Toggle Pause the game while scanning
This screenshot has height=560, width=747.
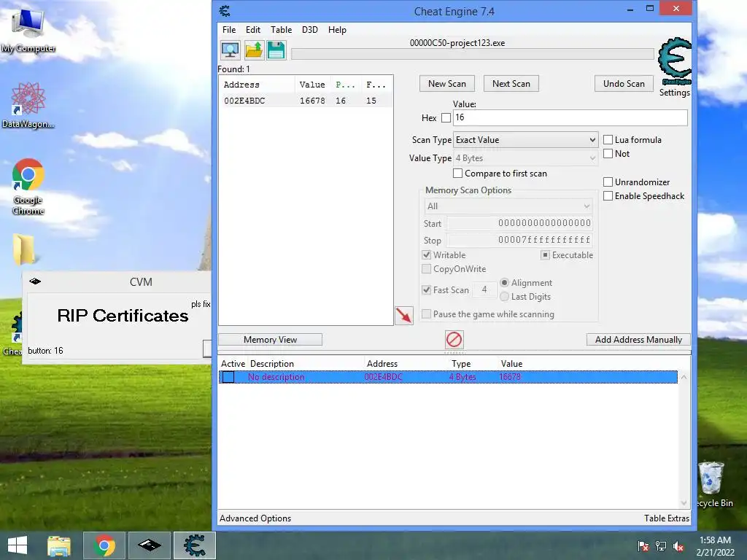(x=426, y=314)
